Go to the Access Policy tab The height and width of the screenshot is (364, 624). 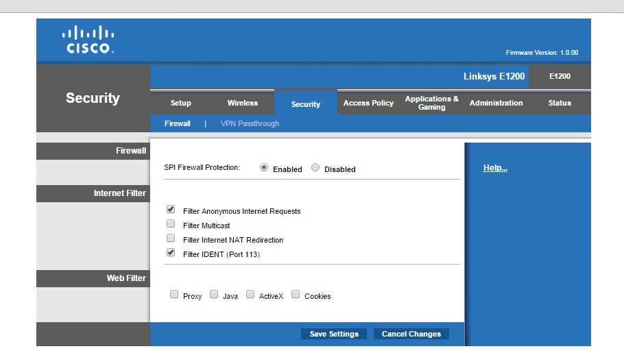(368, 103)
